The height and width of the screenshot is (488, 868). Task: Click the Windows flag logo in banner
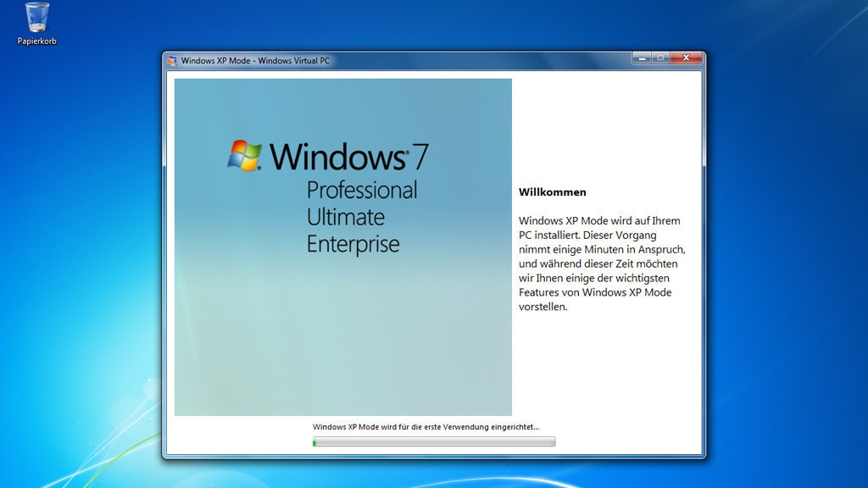pos(245,156)
